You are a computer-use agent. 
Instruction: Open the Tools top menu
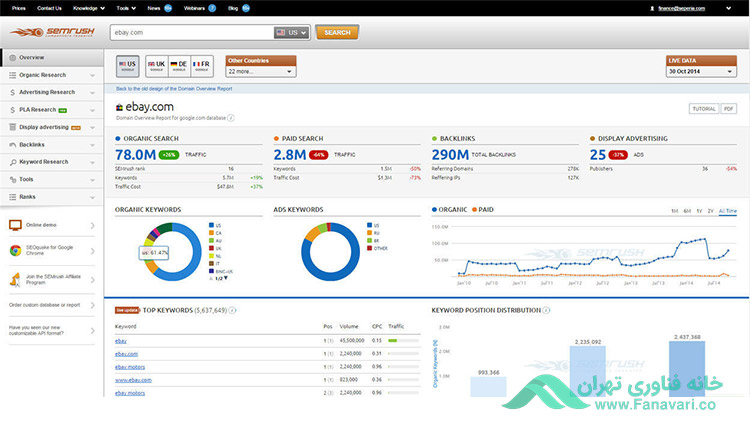[x=126, y=8]
